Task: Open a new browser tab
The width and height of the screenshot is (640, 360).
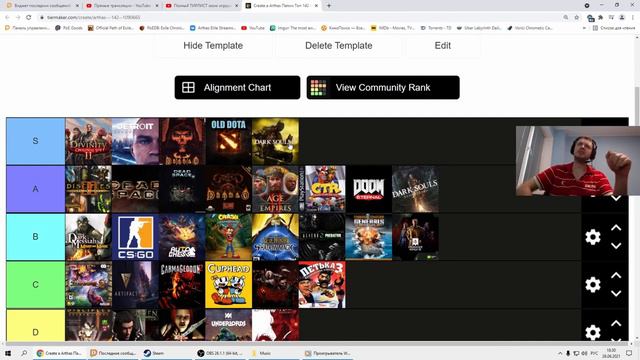Action: tap(329, 6)
